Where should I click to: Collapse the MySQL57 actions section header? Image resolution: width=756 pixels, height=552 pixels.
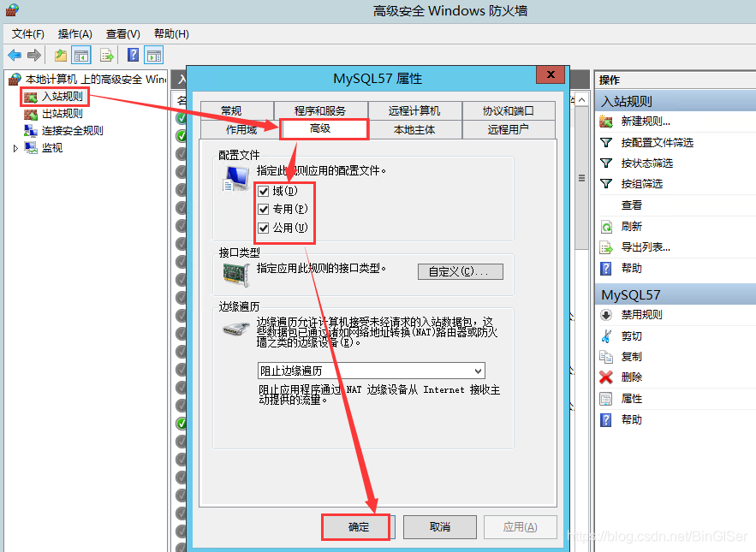pos(675,294)
